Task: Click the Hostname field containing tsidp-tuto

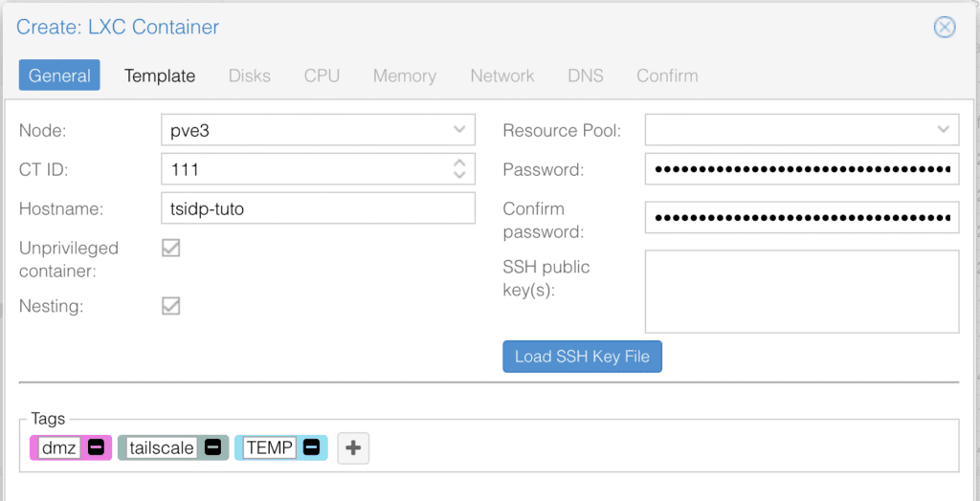Action: pos(318,208)
